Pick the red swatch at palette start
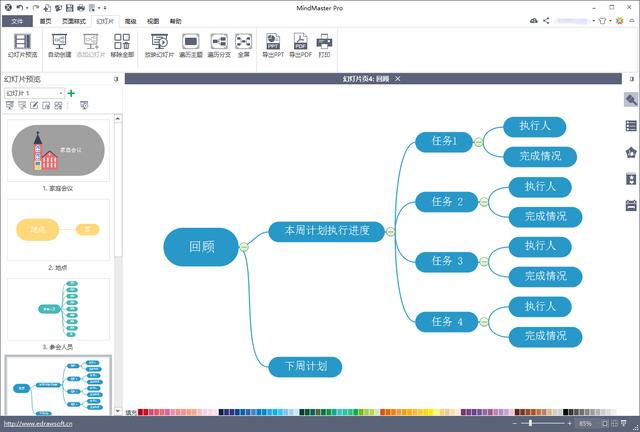640x432 pixels. point(140,412)
